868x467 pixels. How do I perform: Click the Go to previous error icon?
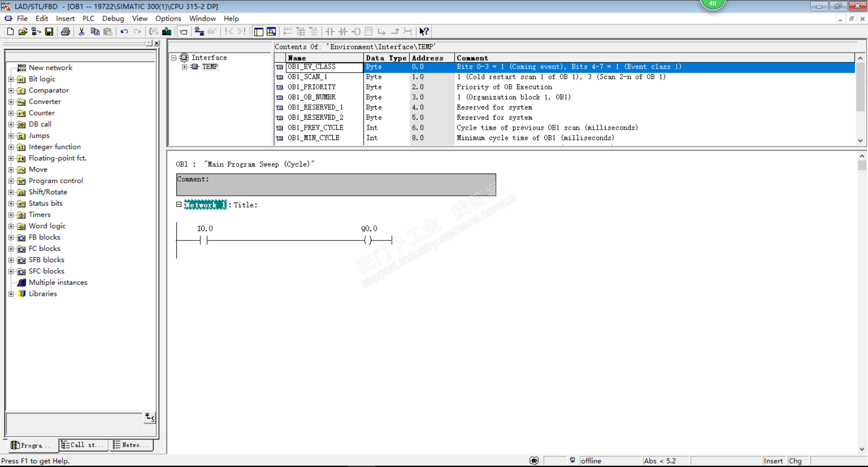[229, 32]
